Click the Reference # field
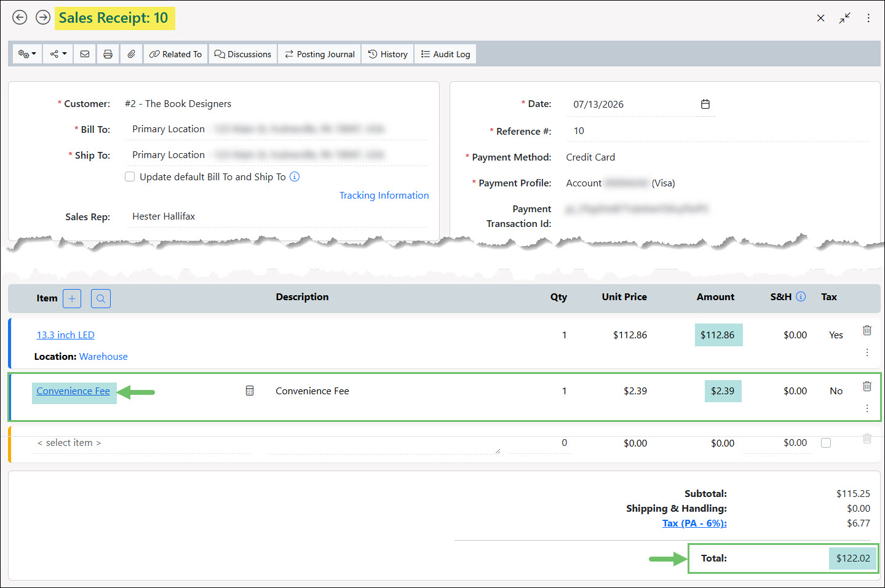This screenshot has height=588, width=885. 717,130
